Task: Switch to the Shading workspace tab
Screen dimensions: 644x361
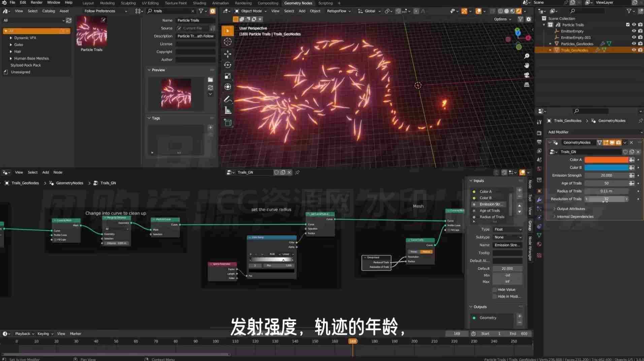Action: [x=199, y=3]
